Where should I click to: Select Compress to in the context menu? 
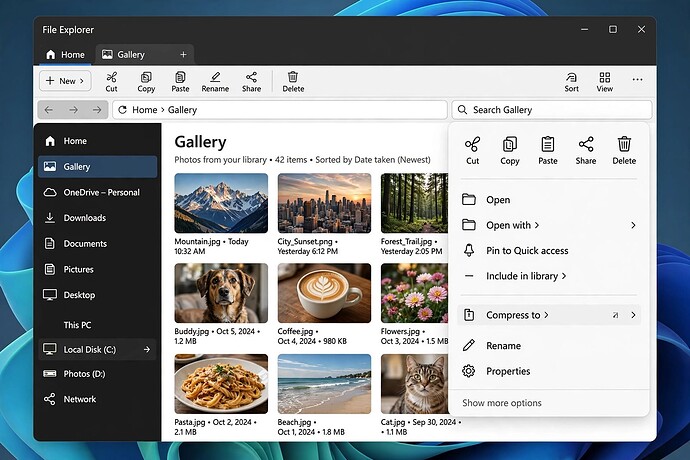click(549, 315)
